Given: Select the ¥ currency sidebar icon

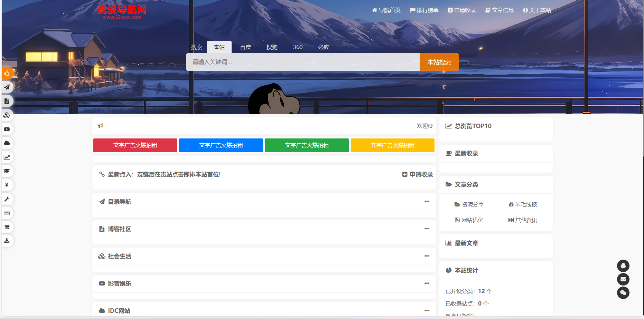Looking at the screenshot, I should click(x=7, y=185).
